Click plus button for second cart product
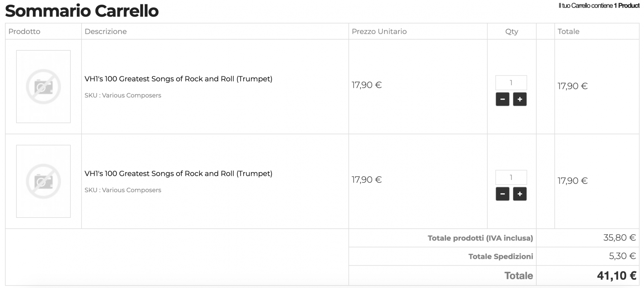 (x=520, y=194)
